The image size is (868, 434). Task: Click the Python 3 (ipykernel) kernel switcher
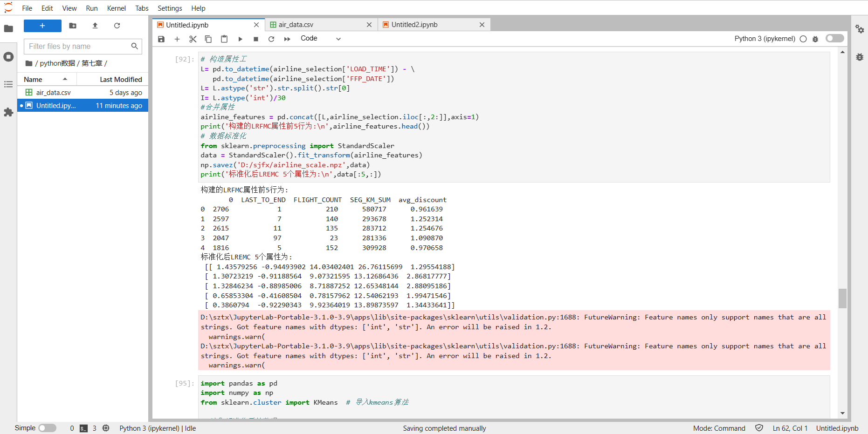[765, 39]
